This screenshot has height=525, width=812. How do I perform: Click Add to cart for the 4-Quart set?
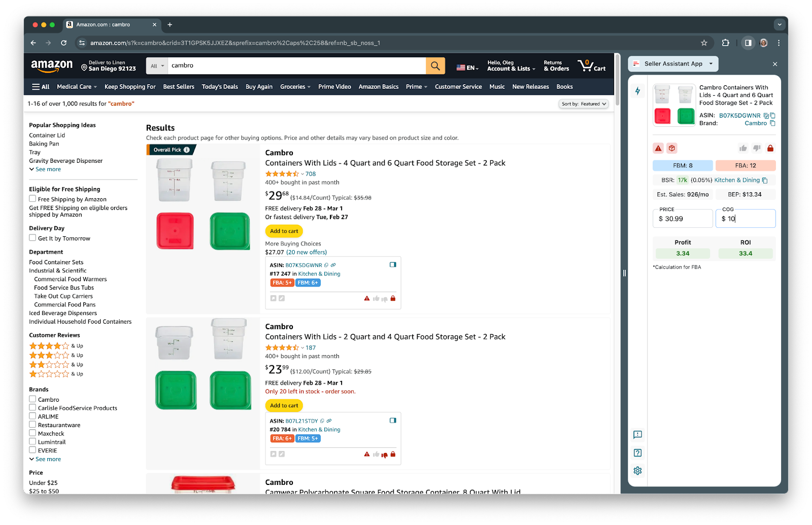284,231
